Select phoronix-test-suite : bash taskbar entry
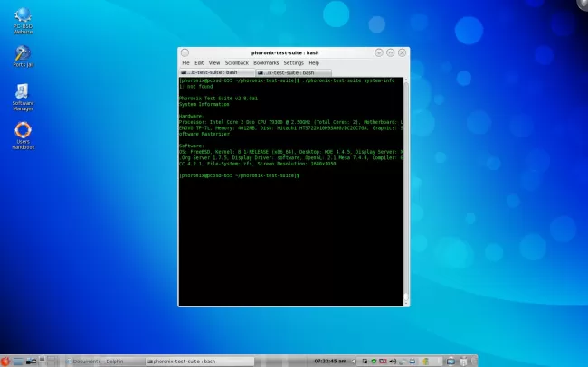Screen dimensions: 588x367 point(200,362)
